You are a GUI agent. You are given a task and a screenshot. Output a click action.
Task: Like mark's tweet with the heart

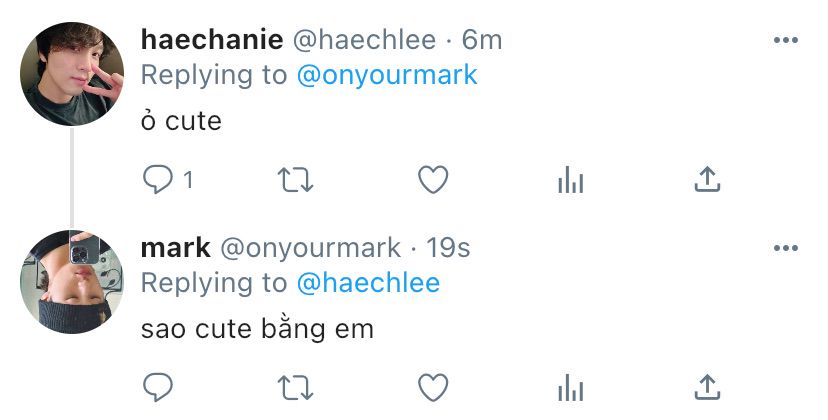click(x=433, y=387)
